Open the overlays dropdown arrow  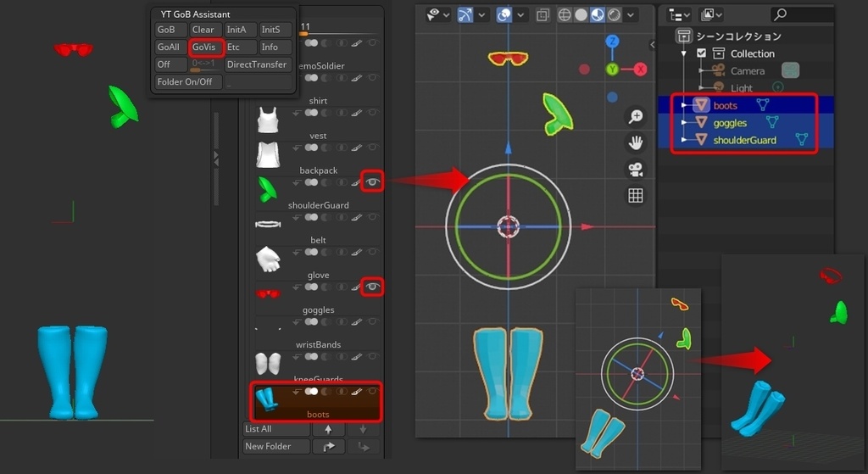(520, 15)
